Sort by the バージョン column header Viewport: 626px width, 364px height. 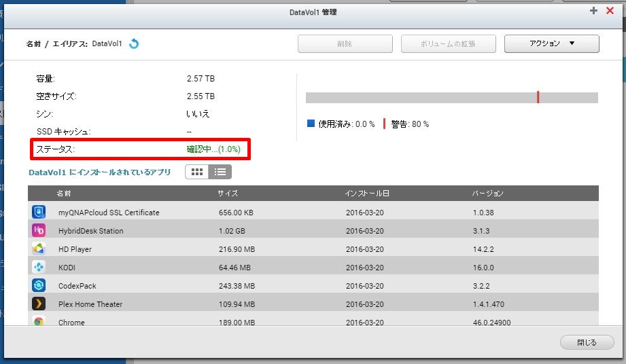487,194
